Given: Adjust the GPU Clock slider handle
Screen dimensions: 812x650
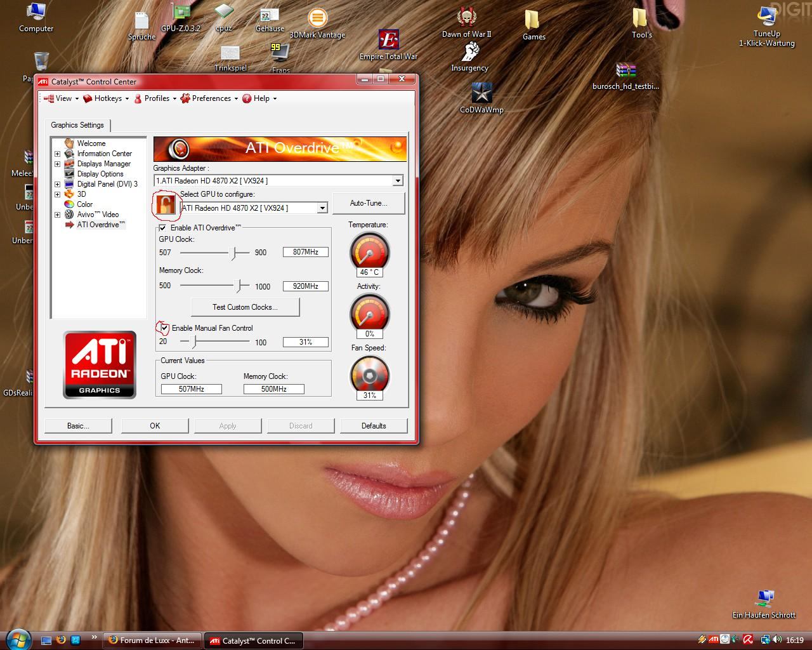Looking at the screenshot, I should pyautogui.click(x=234, y=253).
